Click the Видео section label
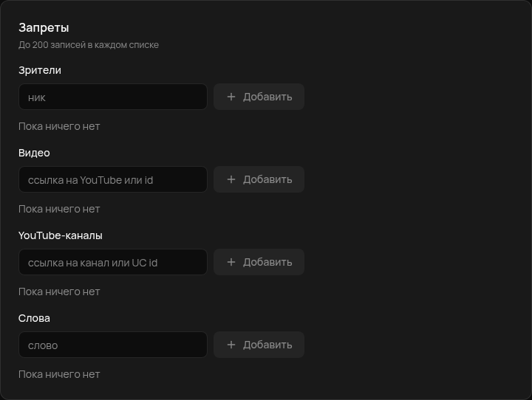The image size is (532, 400). tap(34, 153)
